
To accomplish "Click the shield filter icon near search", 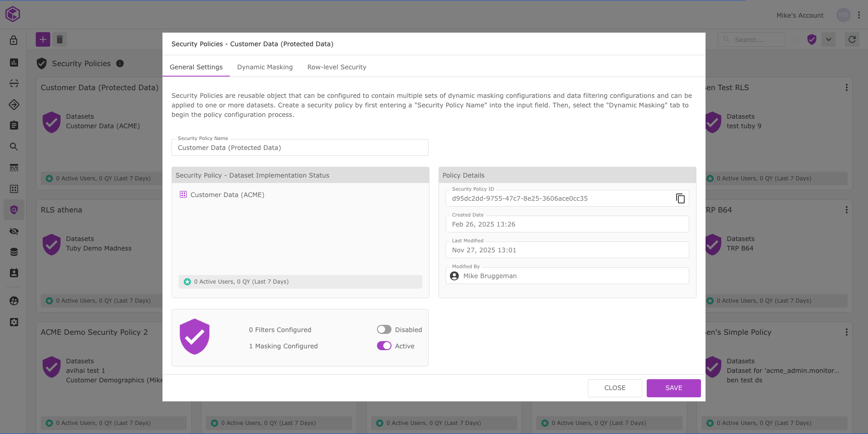I will click(812, 39).
